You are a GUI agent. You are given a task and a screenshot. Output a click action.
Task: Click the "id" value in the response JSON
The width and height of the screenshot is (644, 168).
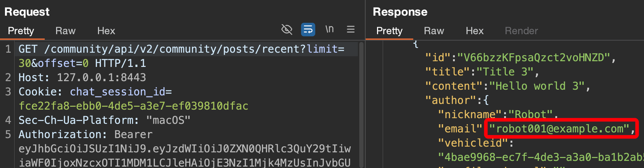pos(534,58)
